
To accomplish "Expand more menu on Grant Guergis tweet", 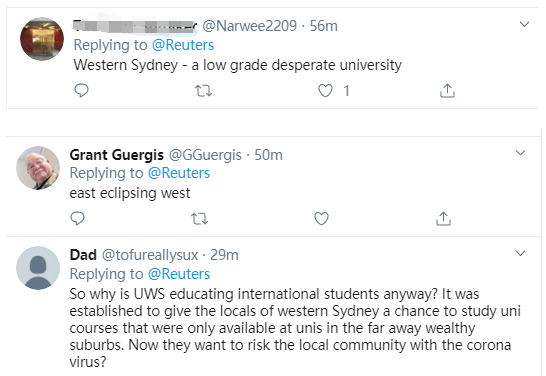I will 520,152.
